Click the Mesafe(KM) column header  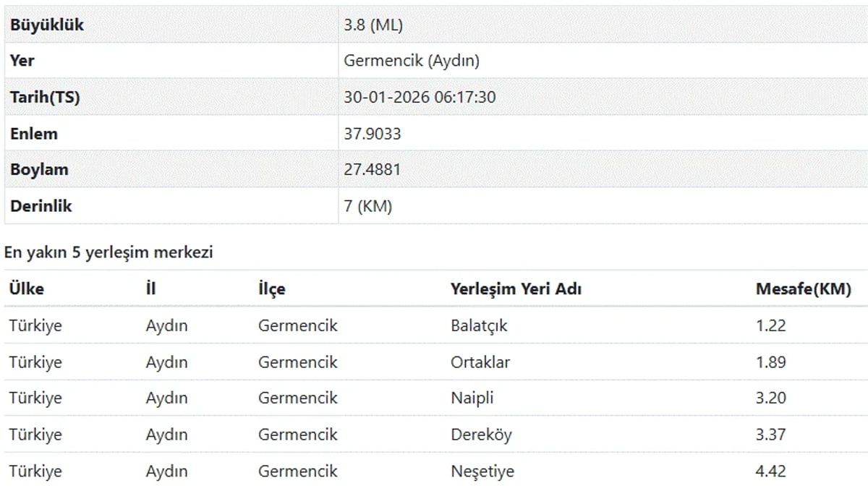pyautogui.click(x=803, y=289)
